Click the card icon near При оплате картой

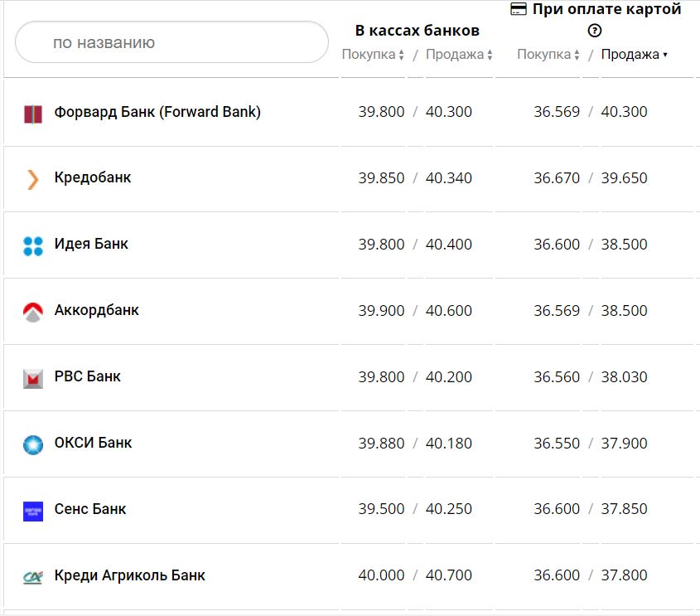[x=519, y=10]
